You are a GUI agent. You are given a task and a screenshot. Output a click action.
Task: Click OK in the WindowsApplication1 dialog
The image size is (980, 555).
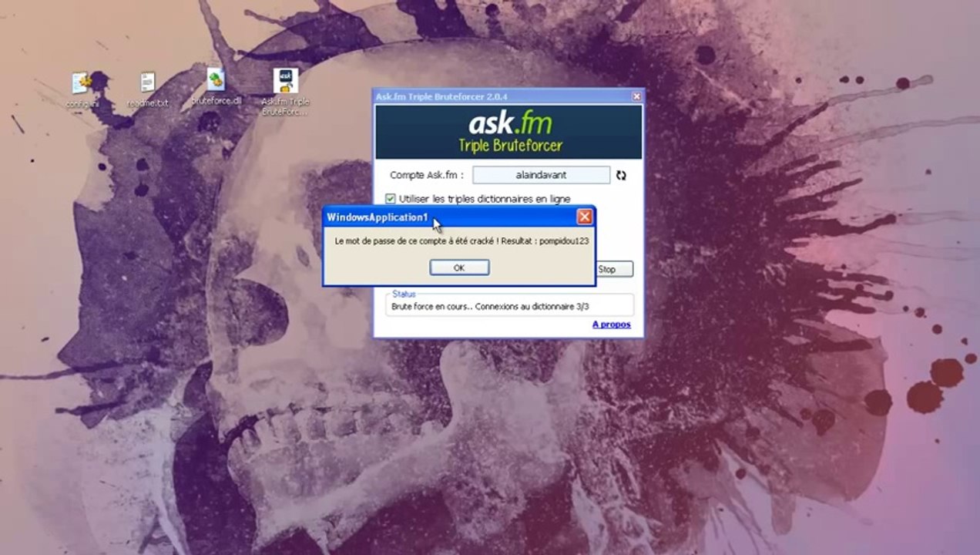tap(459, 267)
